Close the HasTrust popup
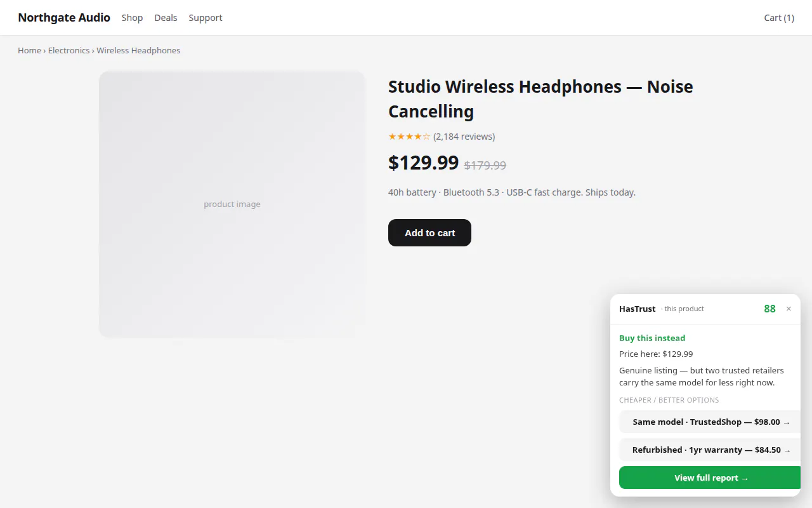Screen dimensions: 812x508 point(789,309)
